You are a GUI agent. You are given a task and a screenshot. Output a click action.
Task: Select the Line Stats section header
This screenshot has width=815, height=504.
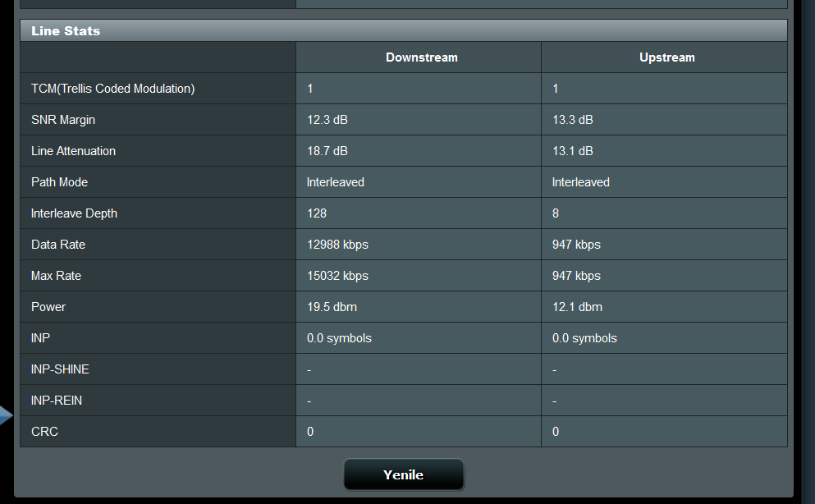coord(66,31)
